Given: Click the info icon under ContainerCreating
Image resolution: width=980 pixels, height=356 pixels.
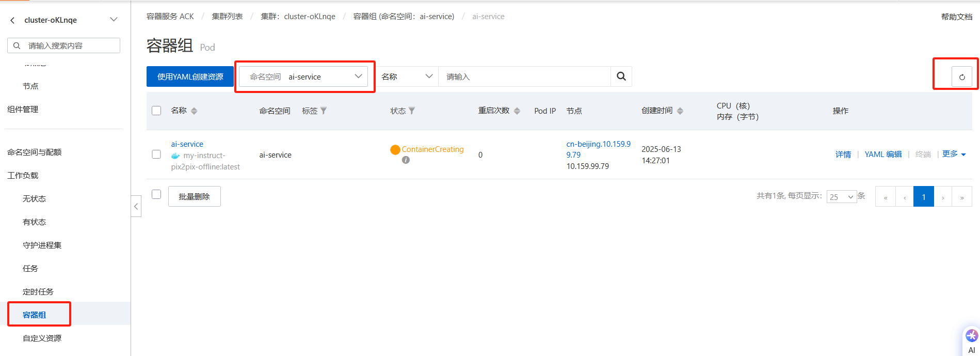Looking at the screenshot, I should [x=406, y=160].
